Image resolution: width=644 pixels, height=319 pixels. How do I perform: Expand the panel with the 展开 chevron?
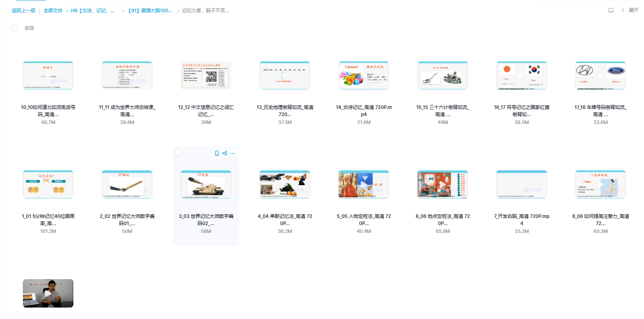[630, 10]
